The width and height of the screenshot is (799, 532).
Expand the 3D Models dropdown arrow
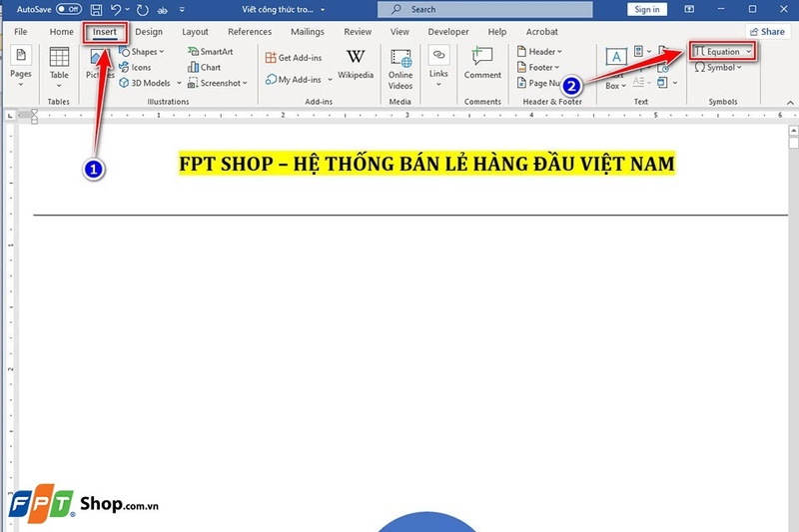point(179,83)
